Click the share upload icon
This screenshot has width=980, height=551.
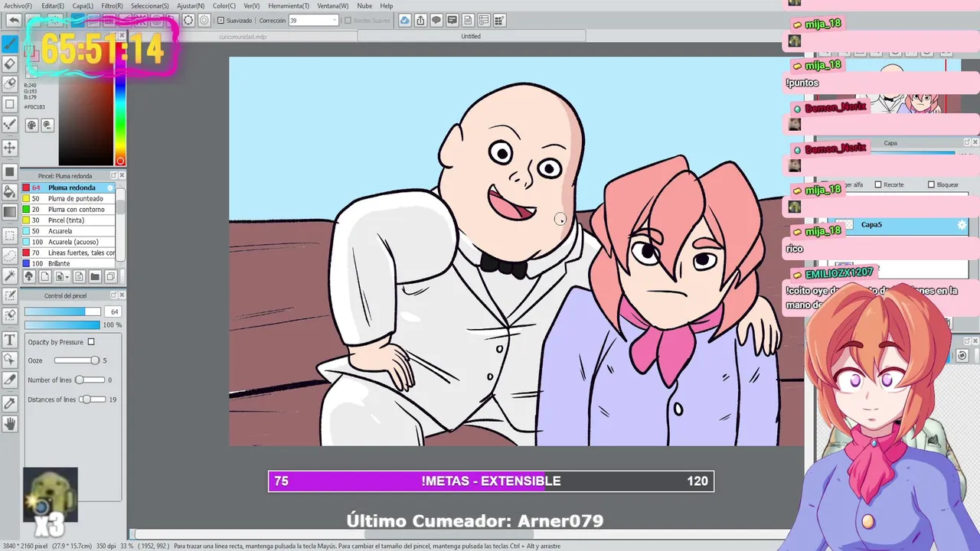(420, 21)
